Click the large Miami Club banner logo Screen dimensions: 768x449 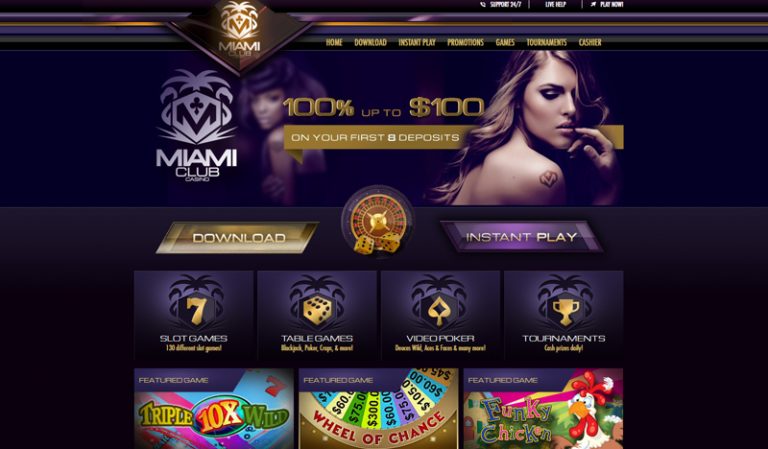[196, 126]
